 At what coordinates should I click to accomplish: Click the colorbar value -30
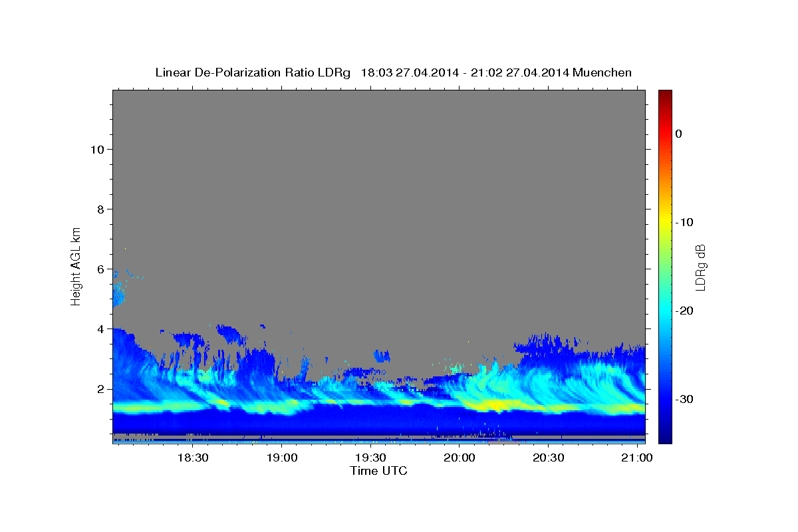point(684,399)
